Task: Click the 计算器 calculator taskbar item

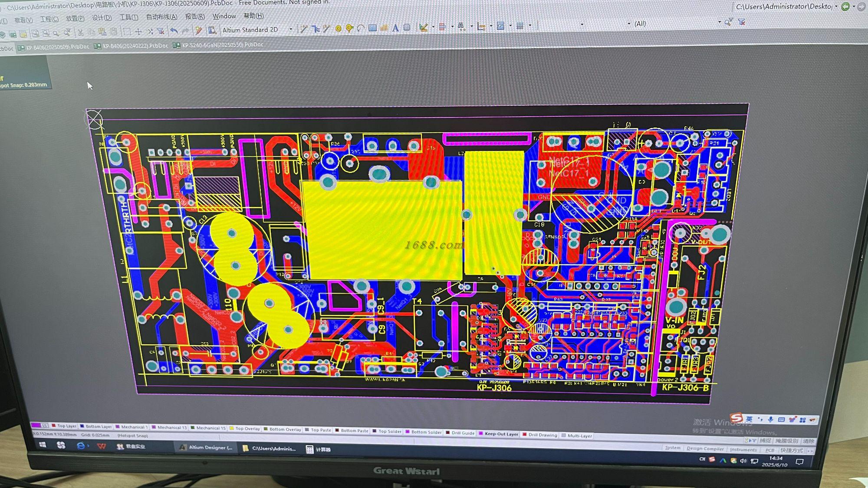Action: coord(319,449)
